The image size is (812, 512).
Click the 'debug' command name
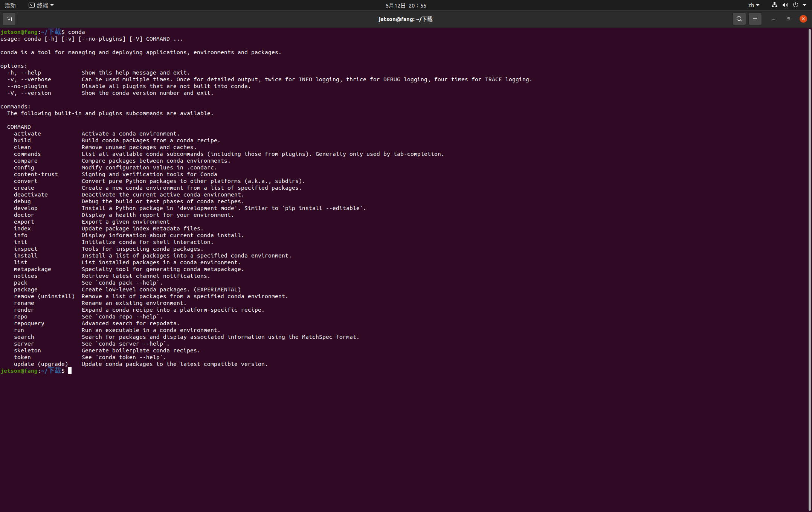coord(22,201)
